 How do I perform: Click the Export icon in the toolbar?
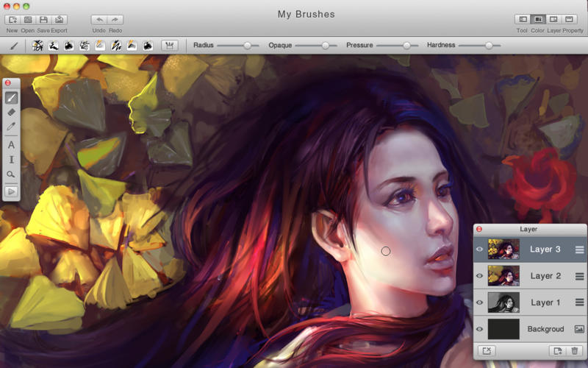click(x=59, y=19)
